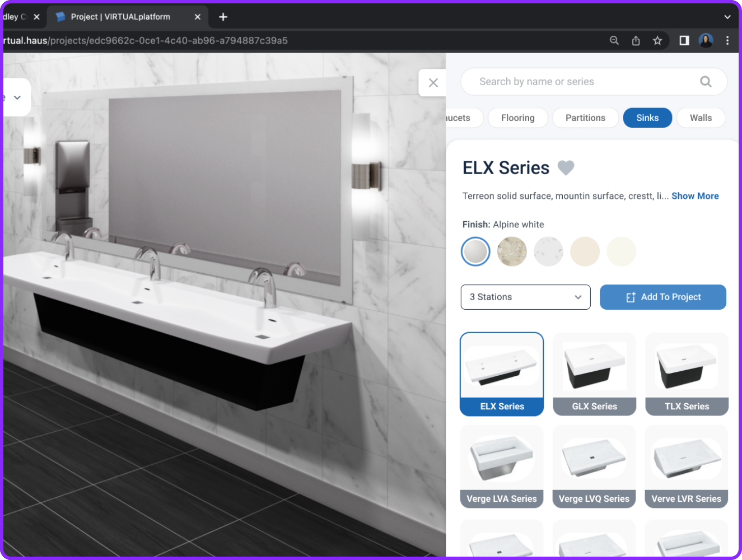This screenshot has height=560, width=742.
Task: Select the light gray speckled finish swatch
Action: [x=548, y=251]
